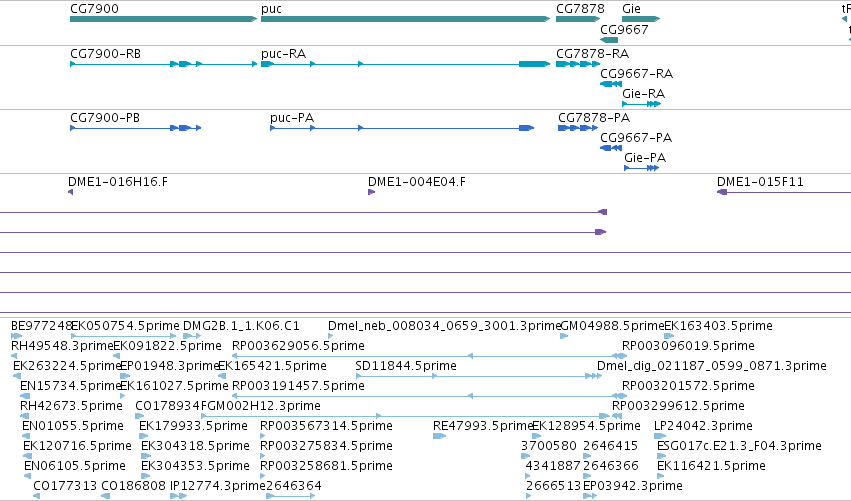
Task: Select the puc-RA transcript label
Action: 283,54
